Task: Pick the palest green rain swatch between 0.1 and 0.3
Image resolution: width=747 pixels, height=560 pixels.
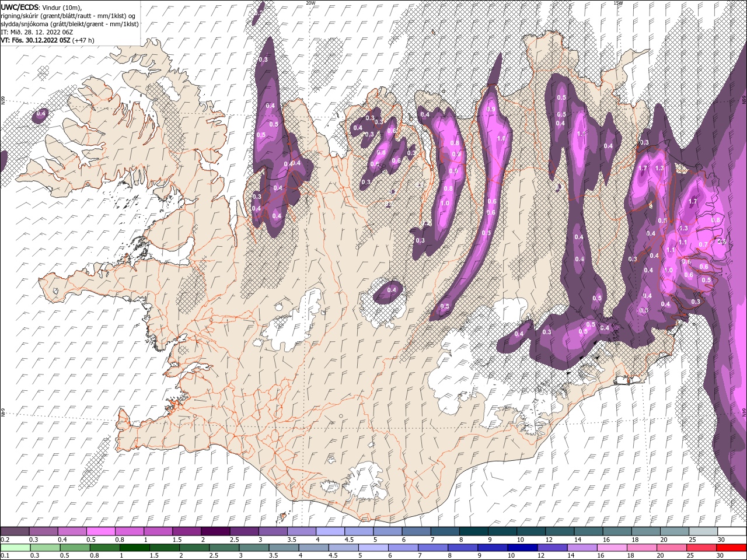Action: [x=15, y=548]
